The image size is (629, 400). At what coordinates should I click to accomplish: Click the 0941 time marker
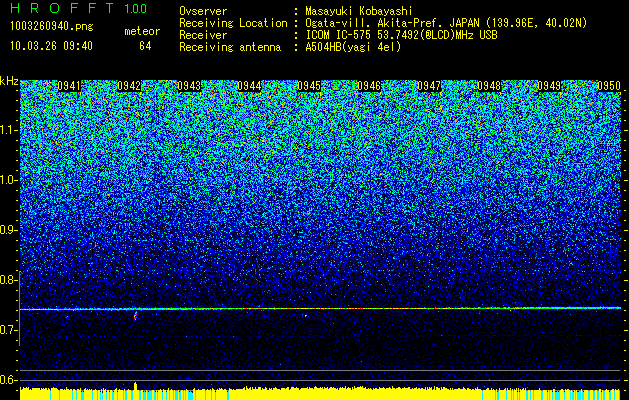click(69, 86)
